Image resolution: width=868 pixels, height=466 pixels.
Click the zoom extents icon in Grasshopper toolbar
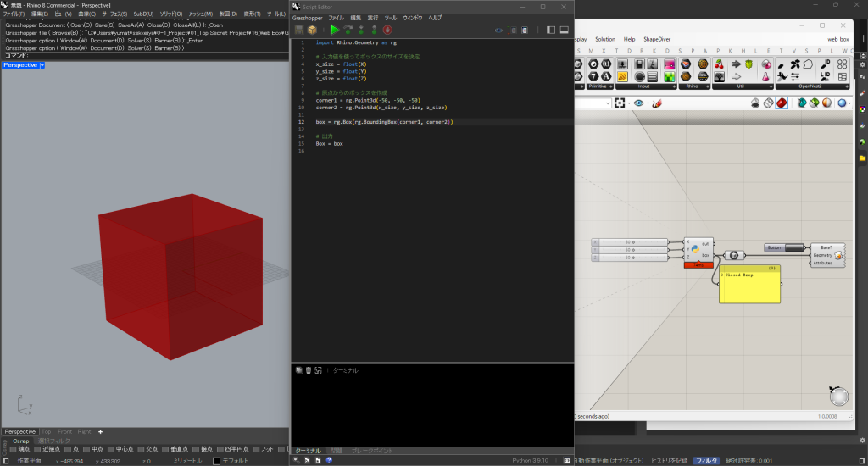pos(621,103)
